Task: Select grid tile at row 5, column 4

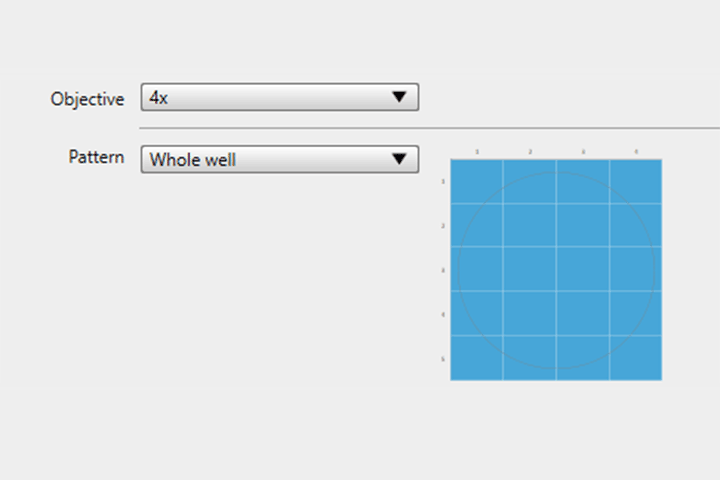Action: coord(635,357)
